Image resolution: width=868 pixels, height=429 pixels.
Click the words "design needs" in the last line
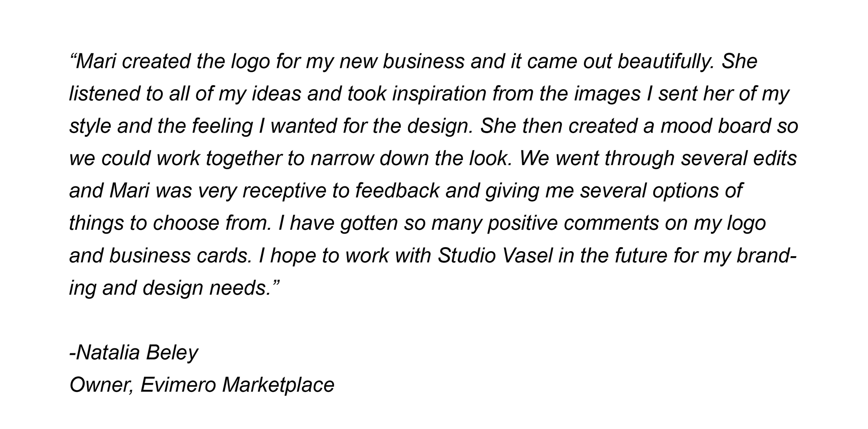207,288
